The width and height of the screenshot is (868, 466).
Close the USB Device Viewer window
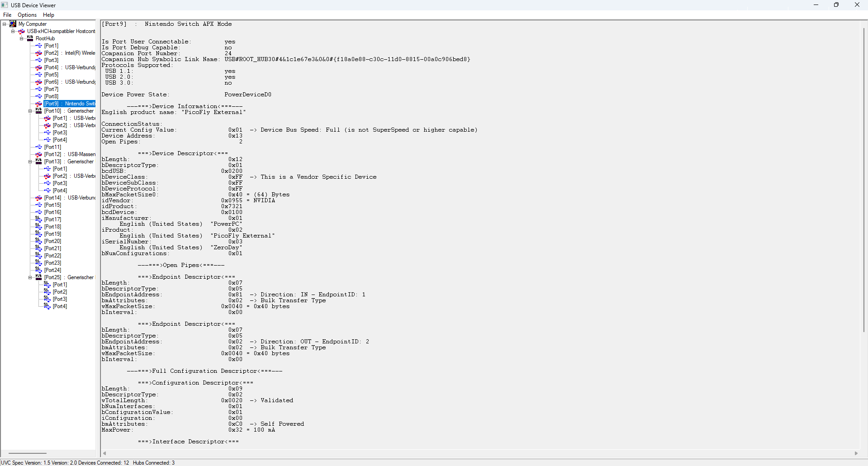857,5
